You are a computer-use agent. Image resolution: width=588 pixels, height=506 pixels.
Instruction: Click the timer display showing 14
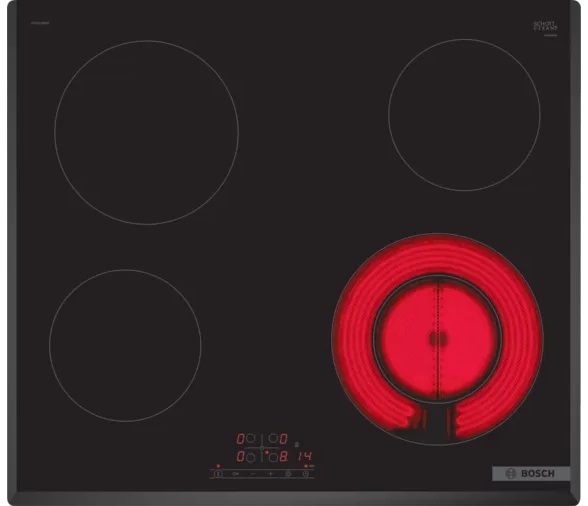tap(305, 456)
